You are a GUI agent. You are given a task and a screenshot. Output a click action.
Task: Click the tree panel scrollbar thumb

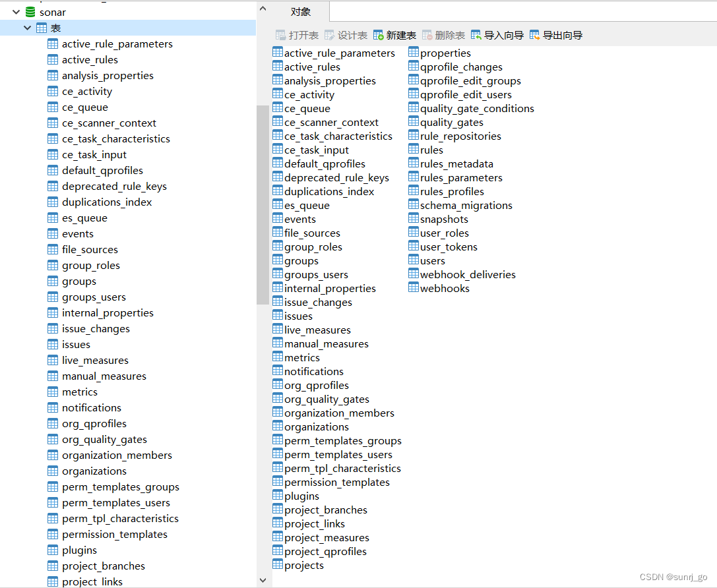coord(263,205)
